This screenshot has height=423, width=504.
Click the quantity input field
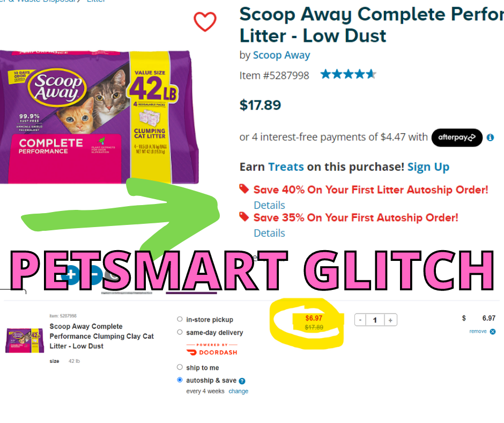point(375,320)
